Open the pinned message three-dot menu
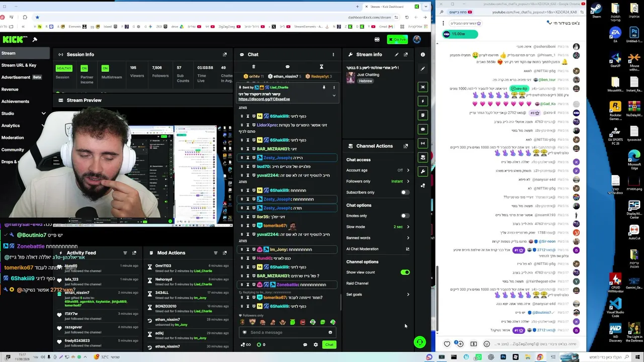This screenshot has height=362, width=644. pyautogui.click(x=334, y=87)
